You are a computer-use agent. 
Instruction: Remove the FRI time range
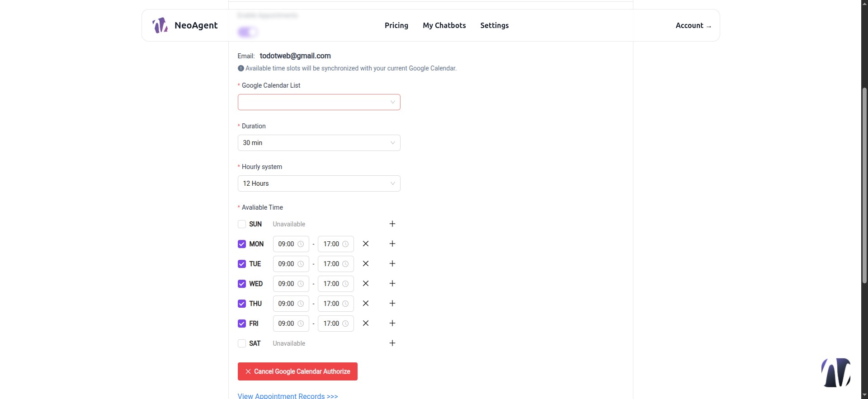(366, 323)
